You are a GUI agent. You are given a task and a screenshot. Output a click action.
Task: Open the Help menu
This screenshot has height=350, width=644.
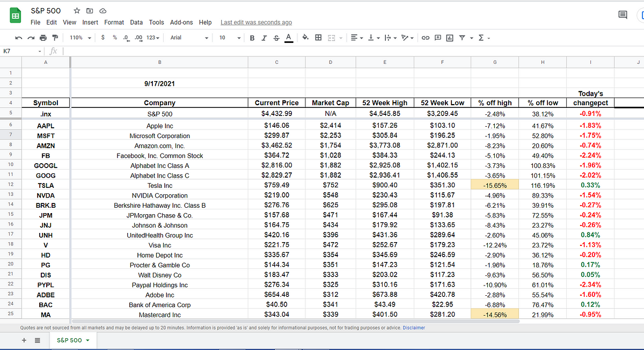tap(206, 23)
